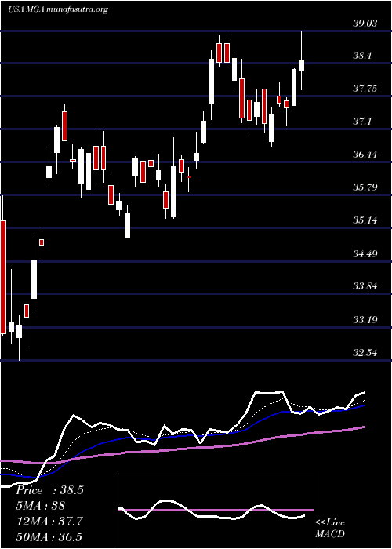Click the 34.49 price axis label
The image size is (392, 549).
pos(365,253)
